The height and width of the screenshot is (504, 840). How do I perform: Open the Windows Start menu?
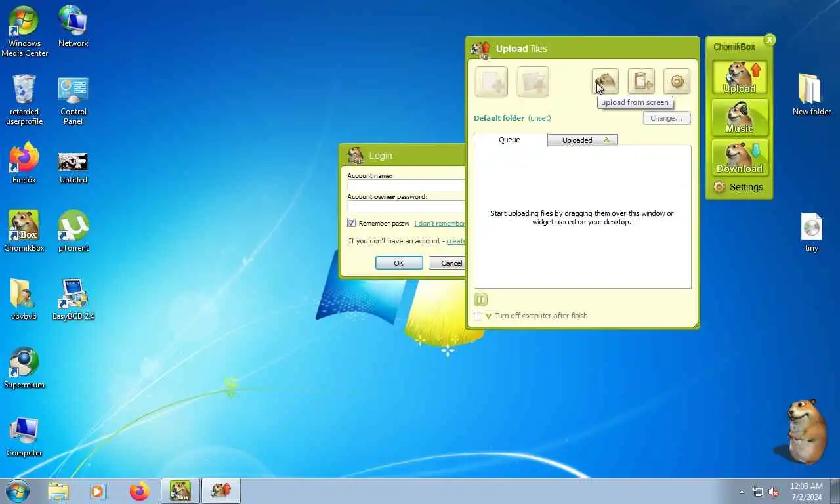pyautogui.click(x=17, y=491)
